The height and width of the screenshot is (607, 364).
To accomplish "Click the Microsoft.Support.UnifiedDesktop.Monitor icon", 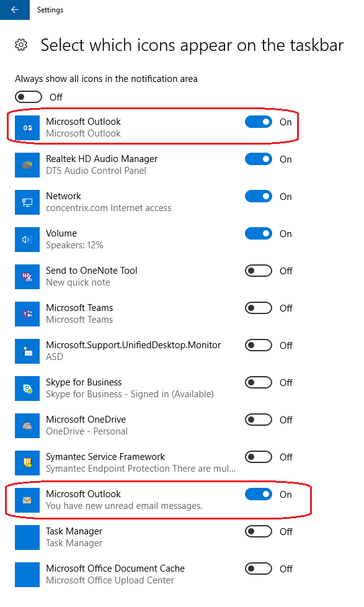I will pyautogui.click(x=27, y=351).
